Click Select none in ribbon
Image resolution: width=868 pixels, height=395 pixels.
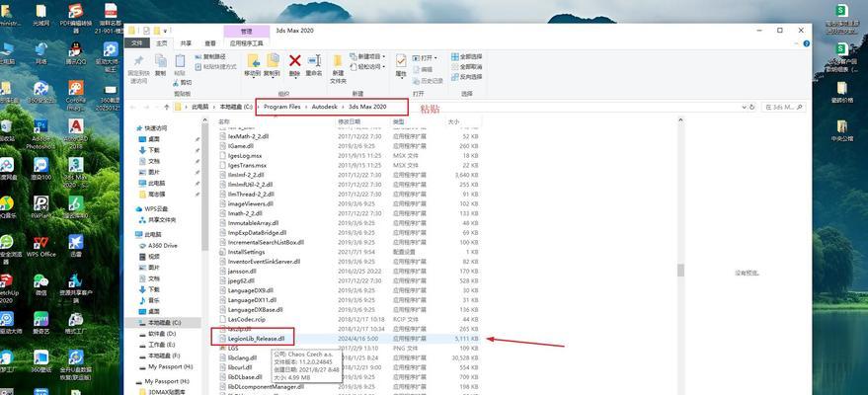click(x=467, y=66)
